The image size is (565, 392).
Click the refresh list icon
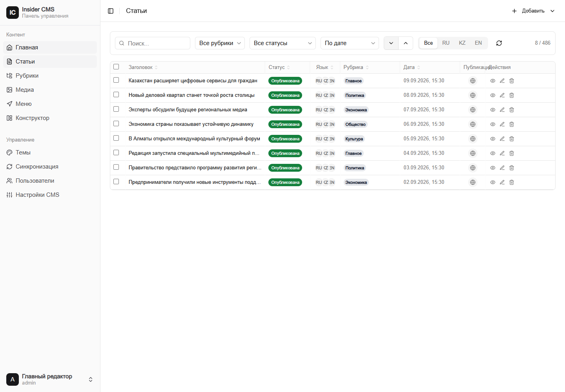(499, 43)
